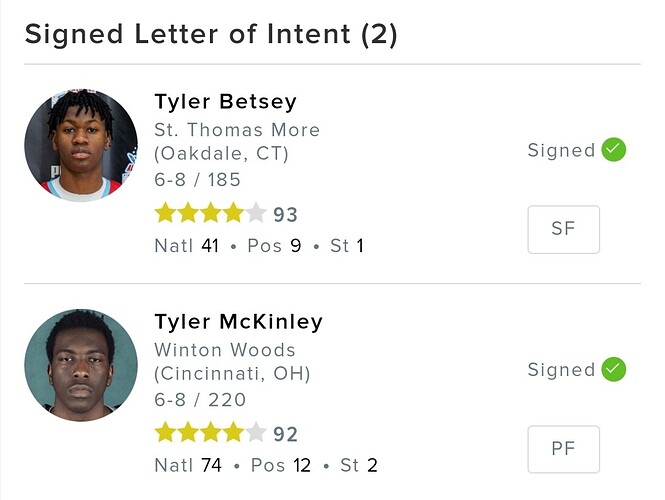
Task: Click McKinley's position rank 12
Action: (x=301, y=465)
